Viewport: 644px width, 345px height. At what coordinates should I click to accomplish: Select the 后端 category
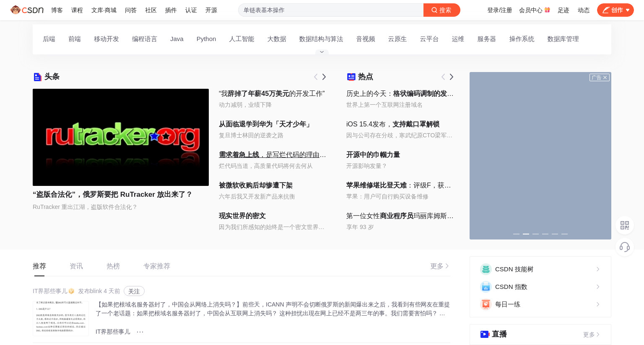49,39
